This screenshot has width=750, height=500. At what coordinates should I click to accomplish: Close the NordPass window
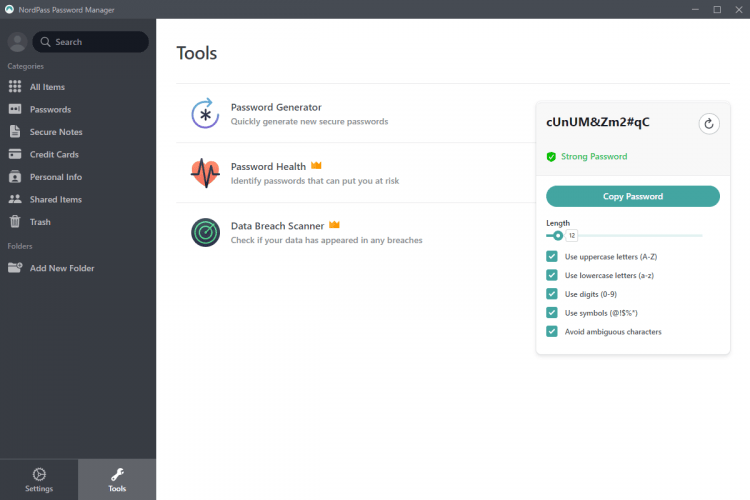tap(739, 9)
